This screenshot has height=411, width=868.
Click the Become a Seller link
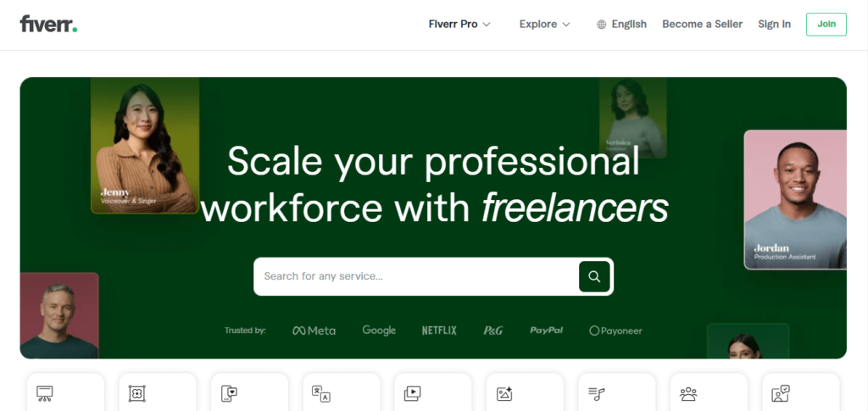[702, 25]
